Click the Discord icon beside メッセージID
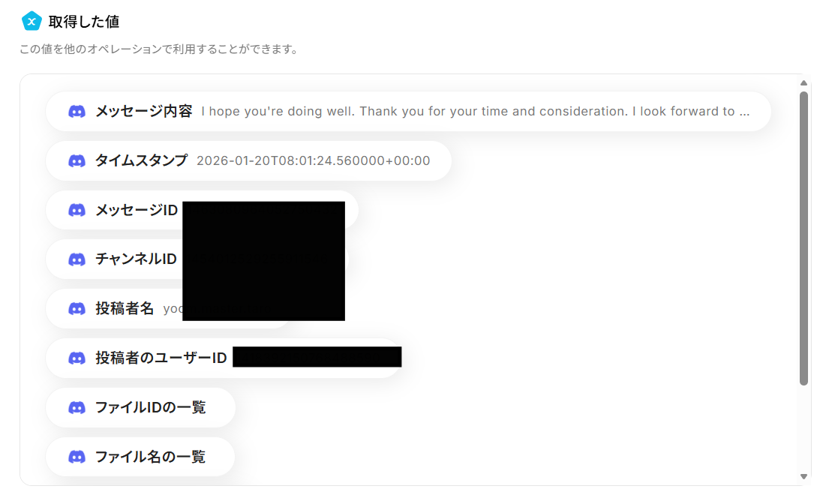The height and width of the screenshot is (504, 829). tap(77, 210)
